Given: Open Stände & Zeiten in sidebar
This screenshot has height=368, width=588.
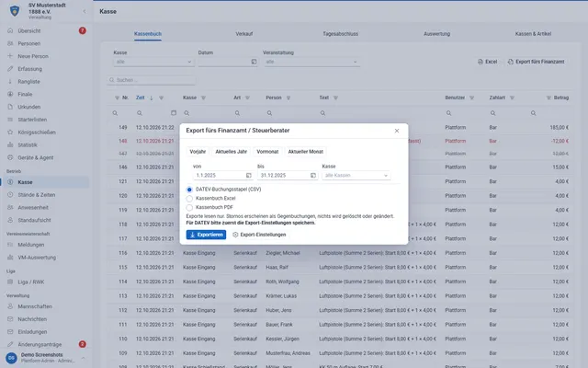Looking at the screenshot, I should coord(45,195).
